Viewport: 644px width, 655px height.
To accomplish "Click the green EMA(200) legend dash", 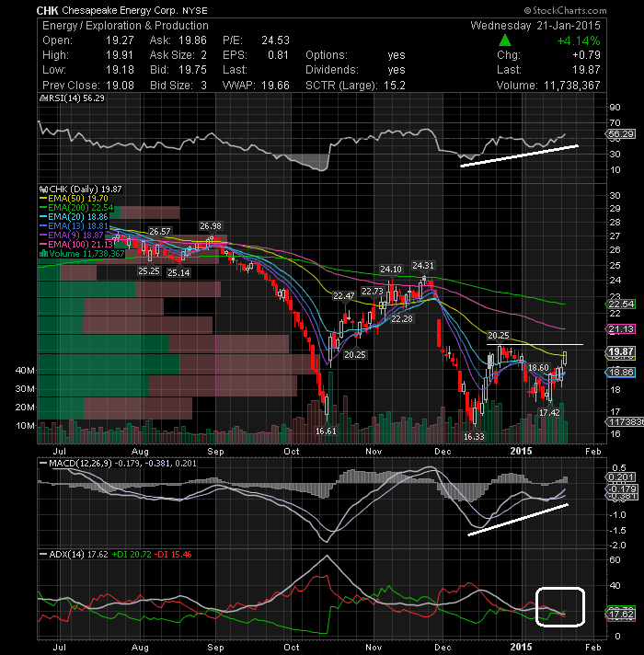I will point(43,208).
